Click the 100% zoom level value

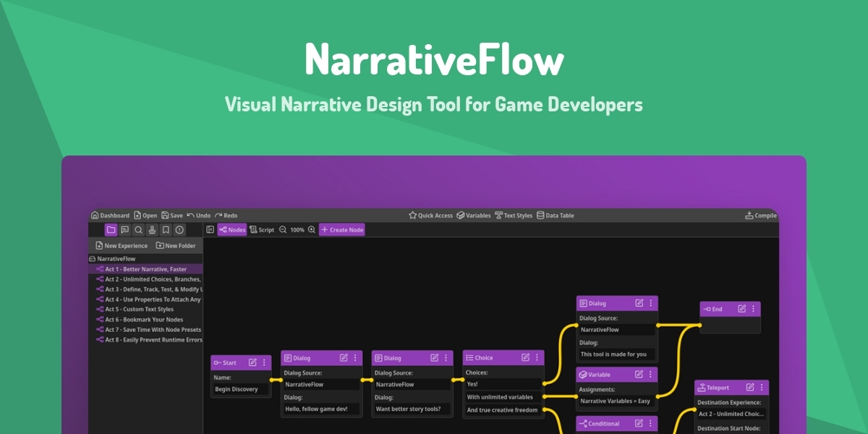pos(297,230)
